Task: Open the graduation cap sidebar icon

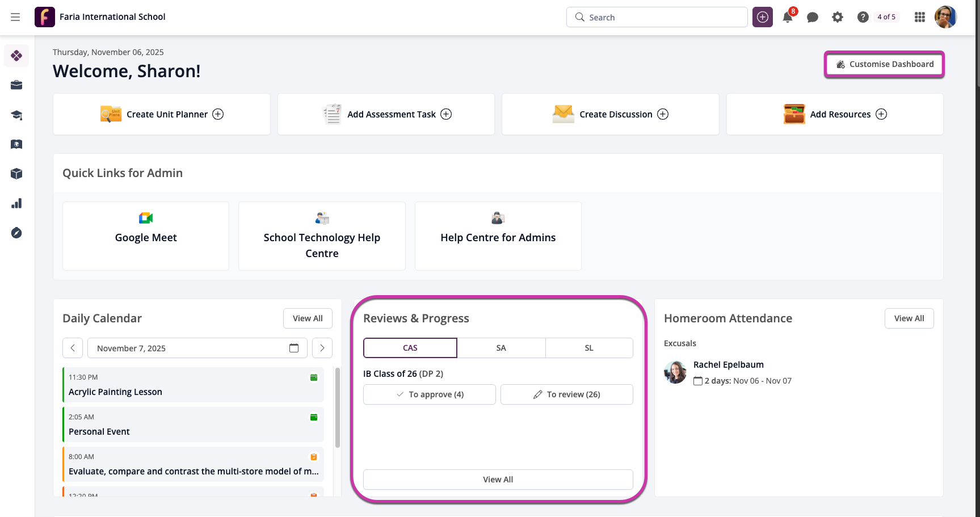Action: pyautogui.click(x=16, y=115)
